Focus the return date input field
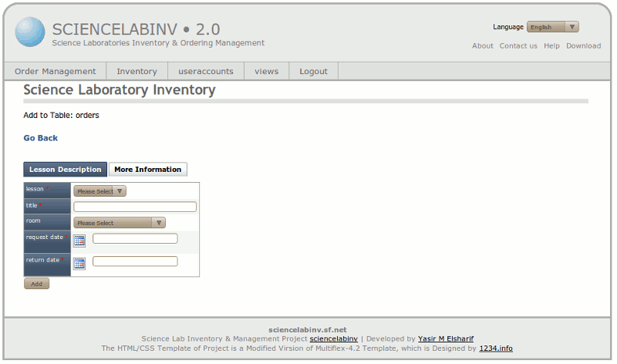This screenshot has height=364, width=617. point(135,261)
